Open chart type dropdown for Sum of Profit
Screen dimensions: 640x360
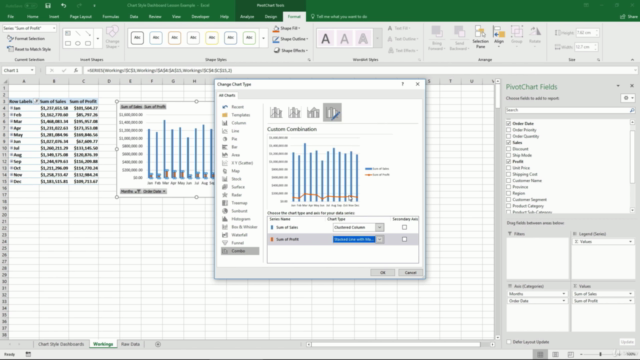pos(379,240)
